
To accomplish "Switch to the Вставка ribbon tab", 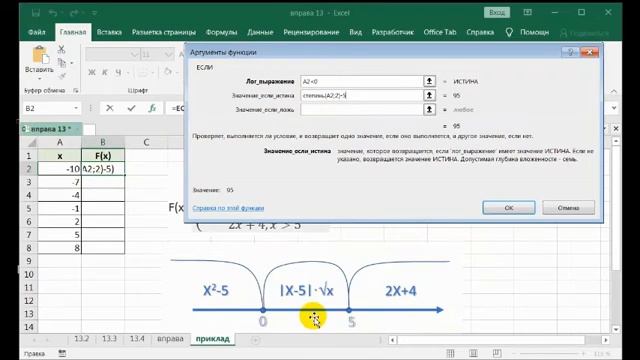I will pos(109,32).
